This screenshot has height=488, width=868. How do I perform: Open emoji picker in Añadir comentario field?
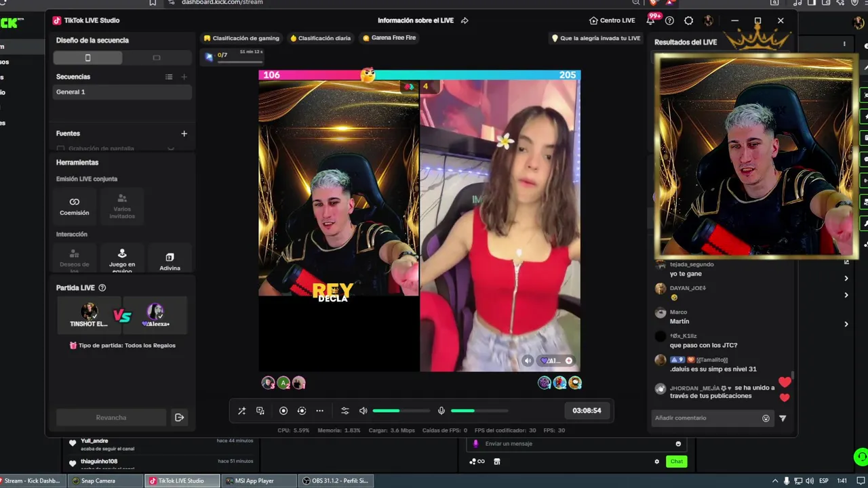coord(766,418)
